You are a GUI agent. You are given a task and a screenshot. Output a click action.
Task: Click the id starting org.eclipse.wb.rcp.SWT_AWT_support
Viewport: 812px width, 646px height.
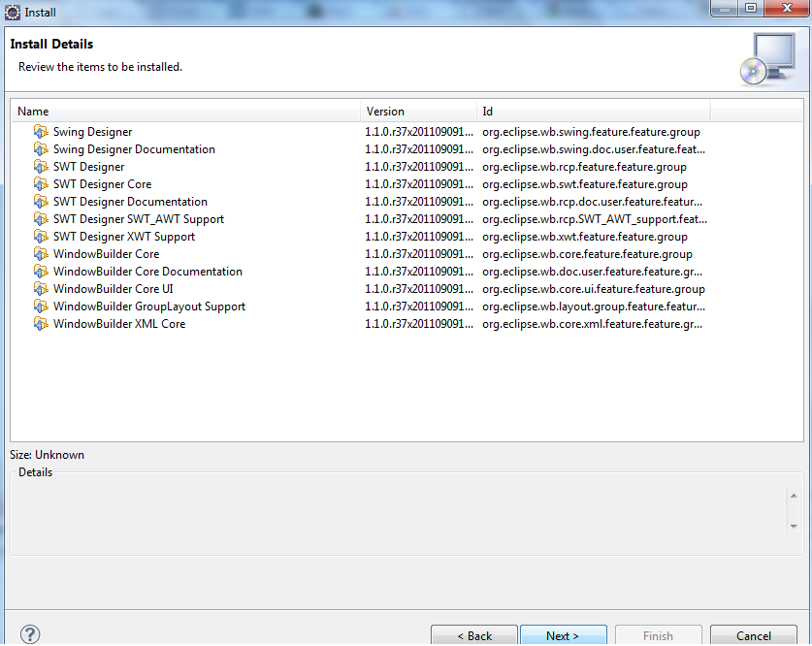pos(595,219)
